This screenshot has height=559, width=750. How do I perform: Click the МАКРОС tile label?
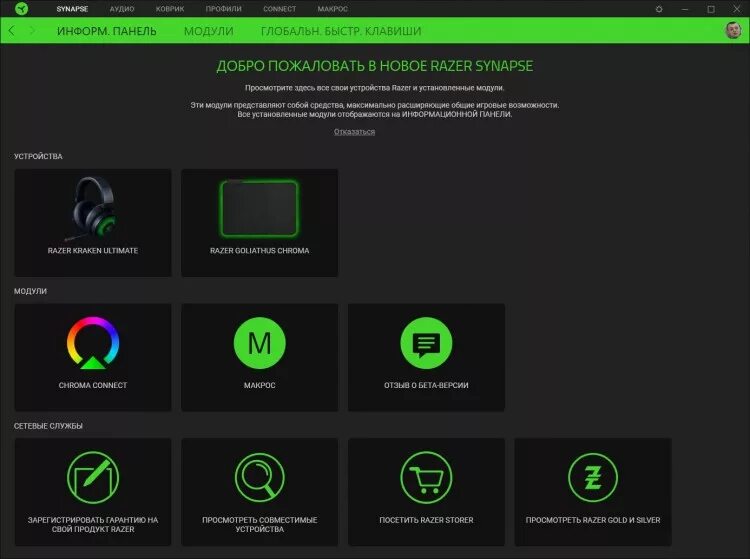point(260,385)
